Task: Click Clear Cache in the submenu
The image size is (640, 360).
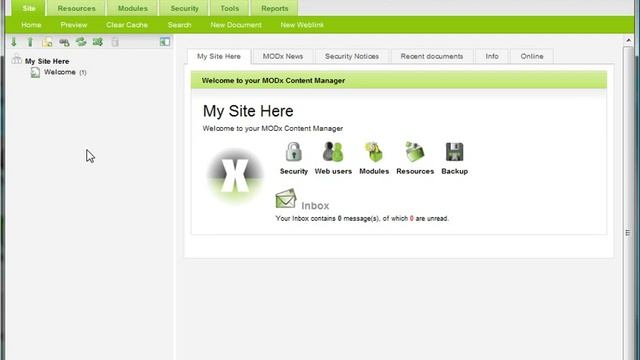Action: pyautogui.click(x=127, y=25)
